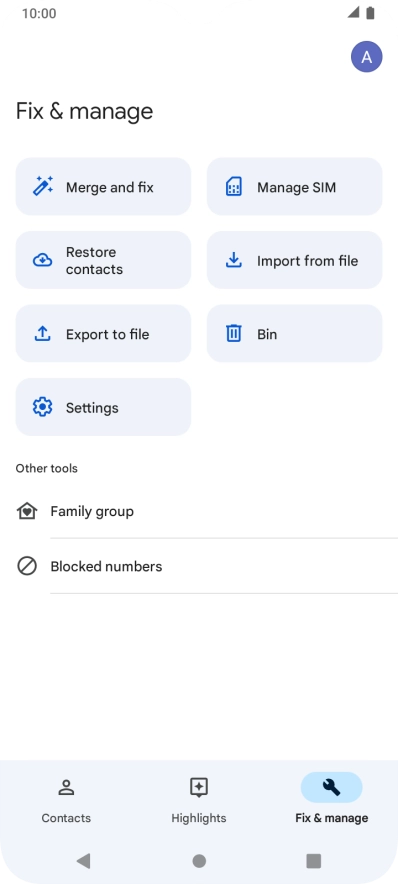The width and height of the screenshot is (398, 884).
Task: Tap the Android home circle button
Action: click(199, 860)
